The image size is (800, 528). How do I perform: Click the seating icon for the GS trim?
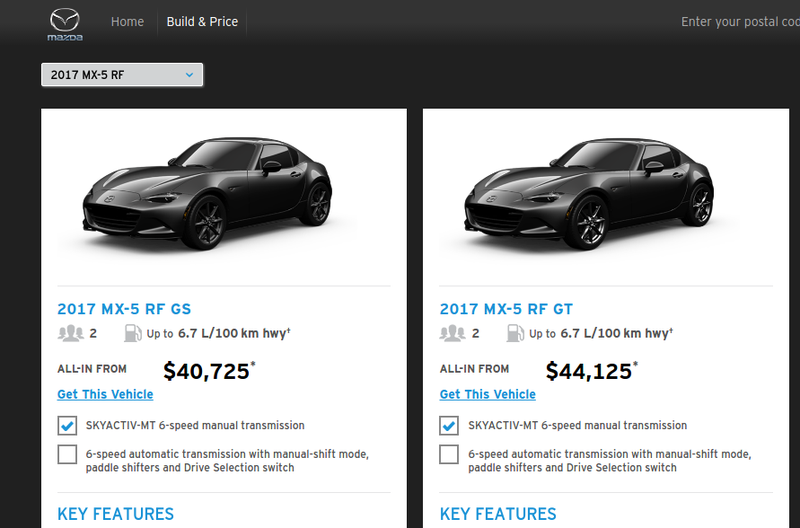(x=70, y=333)
